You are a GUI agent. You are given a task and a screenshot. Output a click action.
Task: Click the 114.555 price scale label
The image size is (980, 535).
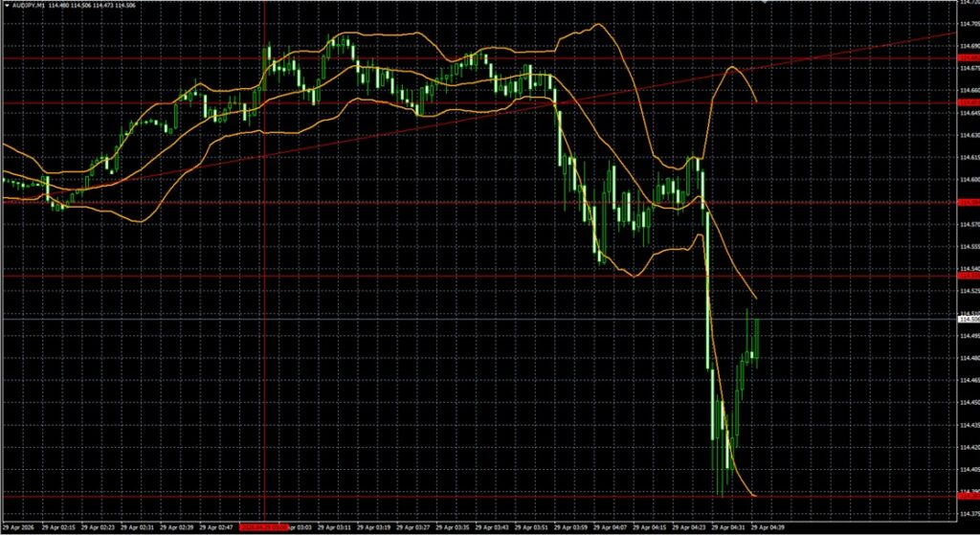tap(969, 246)
